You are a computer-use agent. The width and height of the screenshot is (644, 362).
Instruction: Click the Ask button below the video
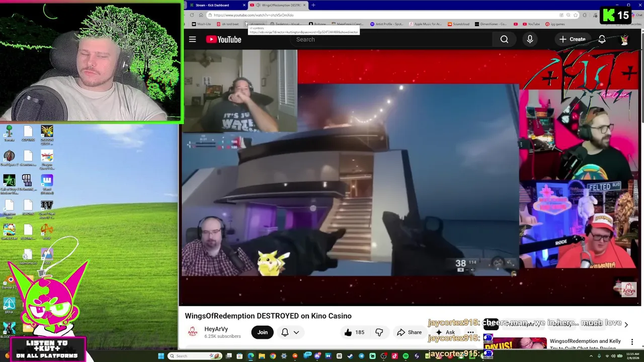[x=445, y=332]
